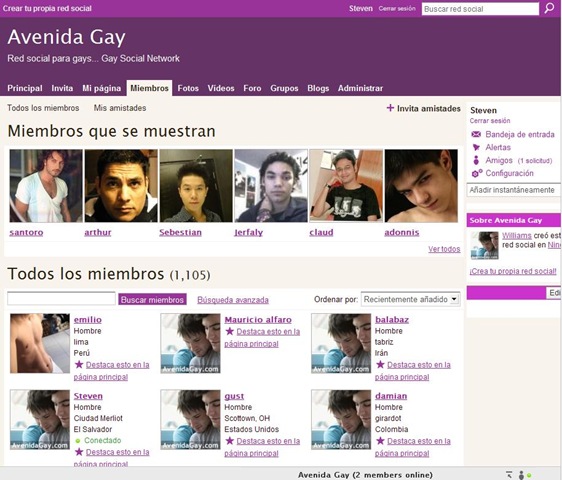Viewport: 562px width, 480px height.
Task: Click the Avenida Gay chat bar label
Action: (365, 475)
